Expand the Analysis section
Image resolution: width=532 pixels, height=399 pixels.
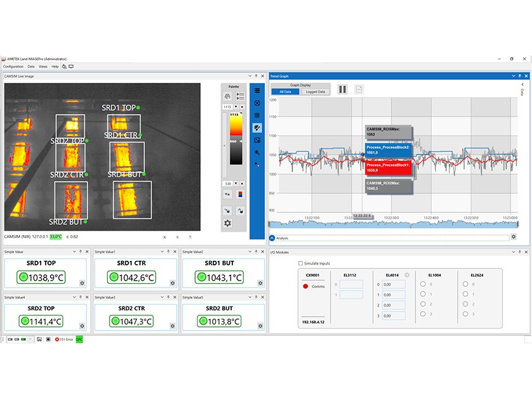pyautogui.click(x=272, y=238)
